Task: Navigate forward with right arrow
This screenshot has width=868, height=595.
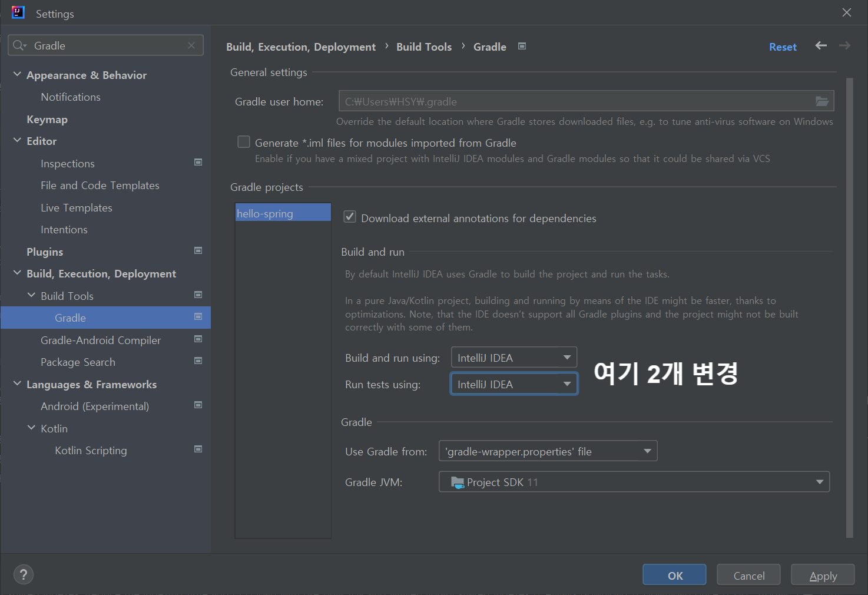Action: 845,45
